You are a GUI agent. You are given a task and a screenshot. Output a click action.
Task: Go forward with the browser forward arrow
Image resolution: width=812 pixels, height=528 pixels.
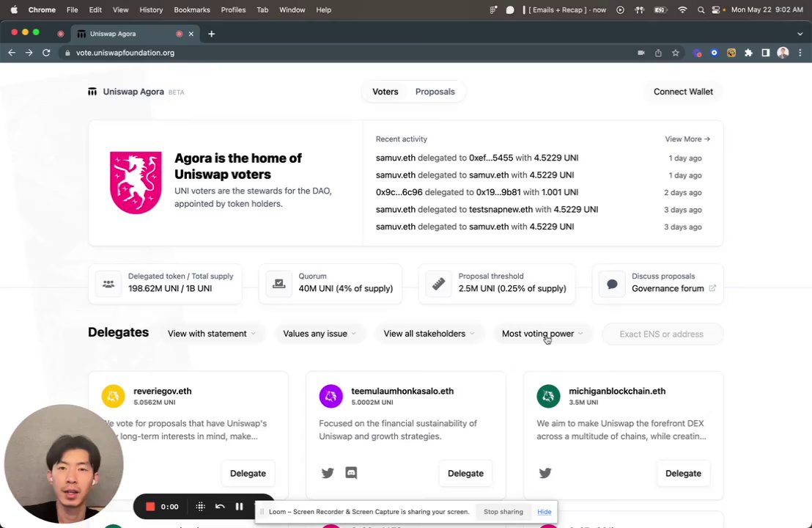(x=29, y=53)
